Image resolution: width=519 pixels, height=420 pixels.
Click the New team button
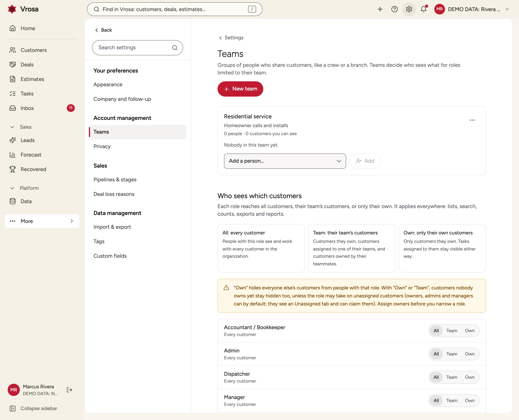pos(240,89)
